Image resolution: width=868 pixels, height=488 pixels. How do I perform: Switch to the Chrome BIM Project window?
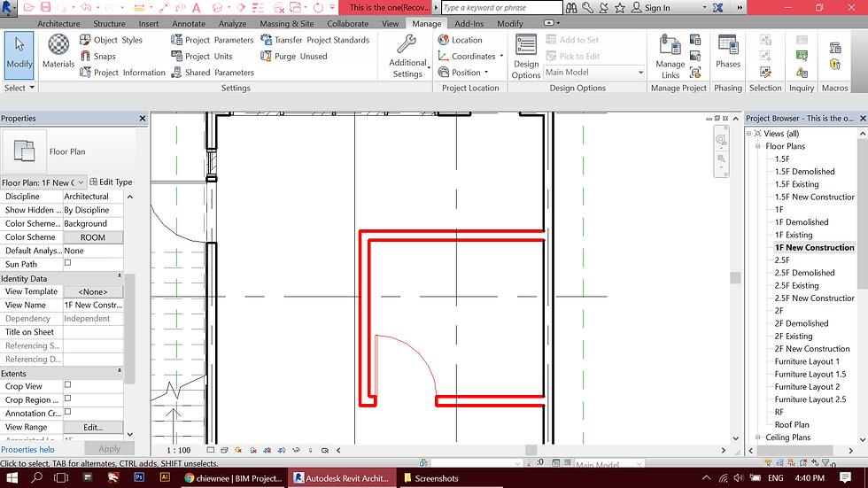(x=233, y=478)
